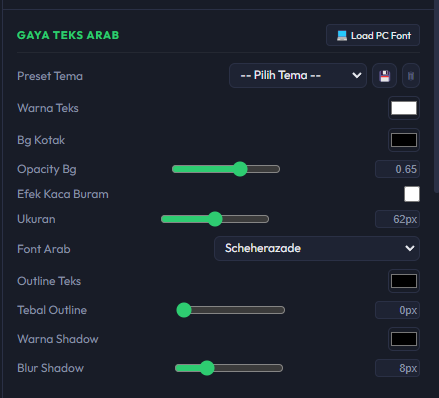Delete the preset using the trash icon
Screen dimensions: 439x398
pyautogui.click(x=411, y=76)
